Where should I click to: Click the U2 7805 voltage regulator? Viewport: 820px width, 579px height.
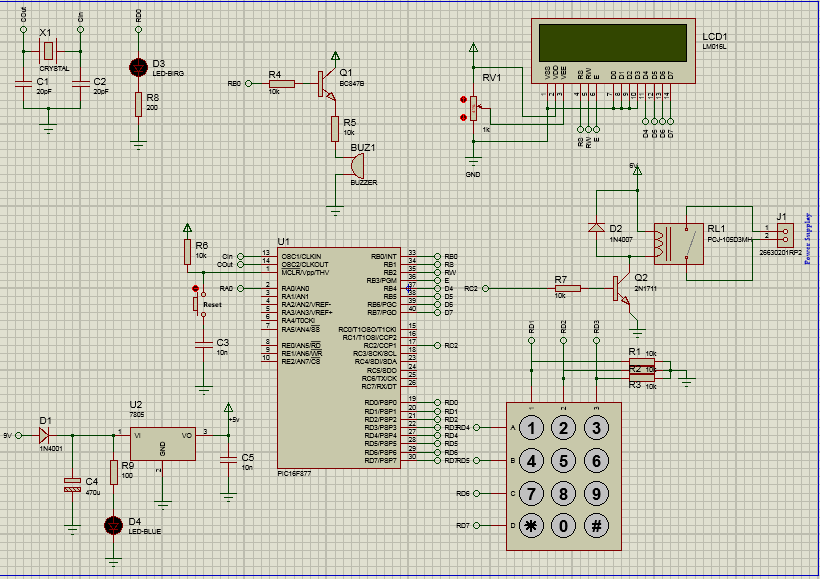[163, 444]
